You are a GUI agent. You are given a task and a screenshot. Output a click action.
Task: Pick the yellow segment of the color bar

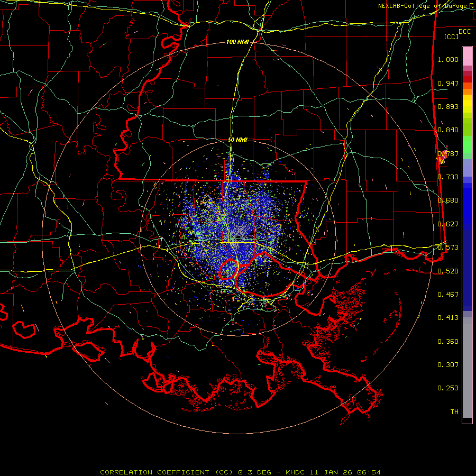tap(467, 103)
